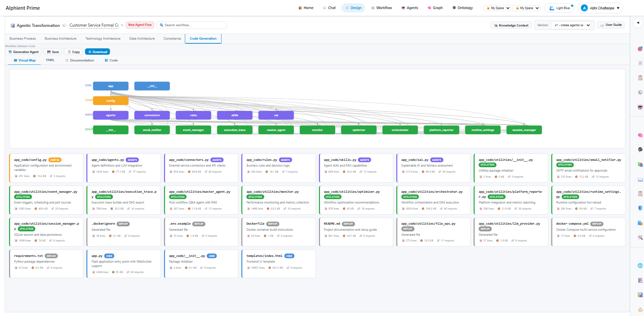Screen dimensions: 644x316
Task: Select the orange config node in map
Action: 111,101
